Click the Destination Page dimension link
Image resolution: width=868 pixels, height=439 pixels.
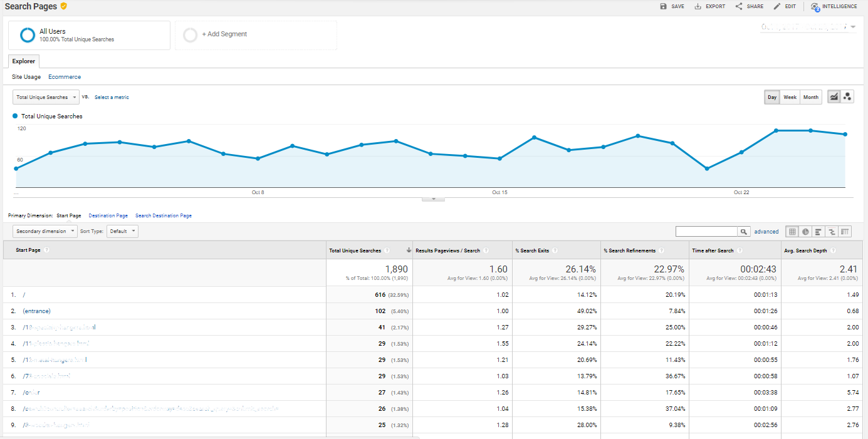pos(108,215)
